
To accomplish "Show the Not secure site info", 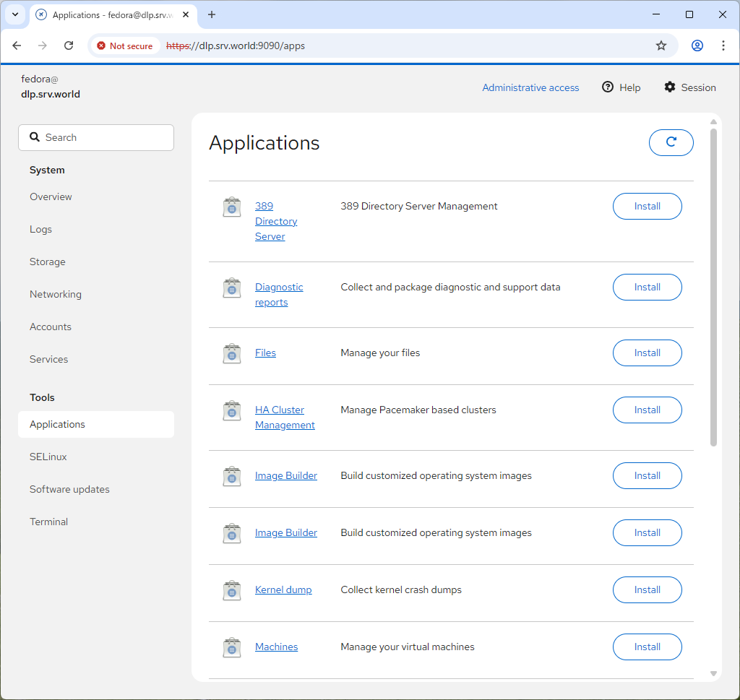I will 125,46.
